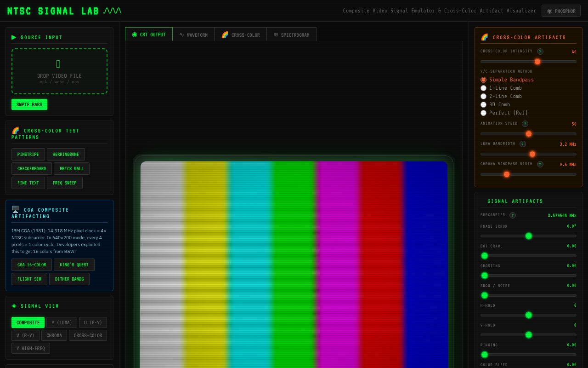This screenshot has height=368, width=588.
Task: Click the CRT screen color bars display
Action: pyautogui.click(x=294, y=264)
